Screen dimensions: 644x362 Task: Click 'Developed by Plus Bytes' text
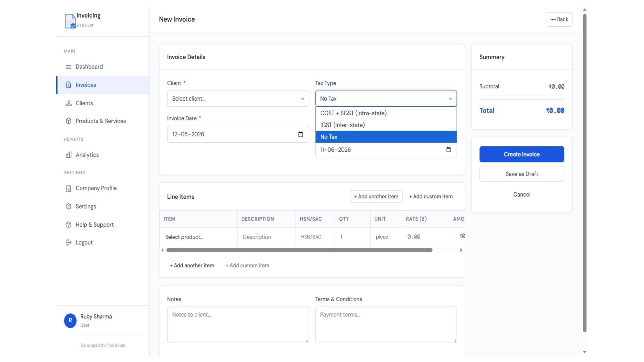[103, 345]
